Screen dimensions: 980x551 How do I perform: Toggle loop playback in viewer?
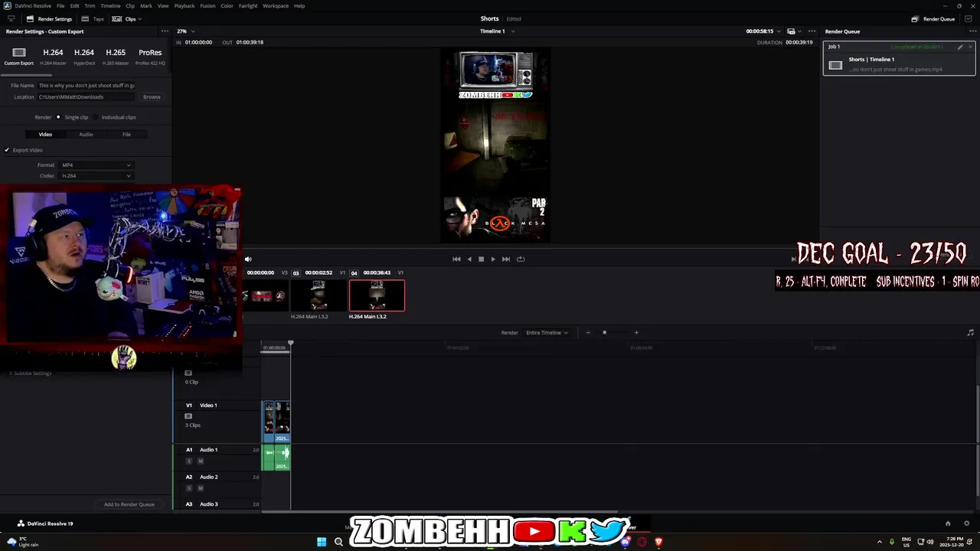click(x=521, y=259)
